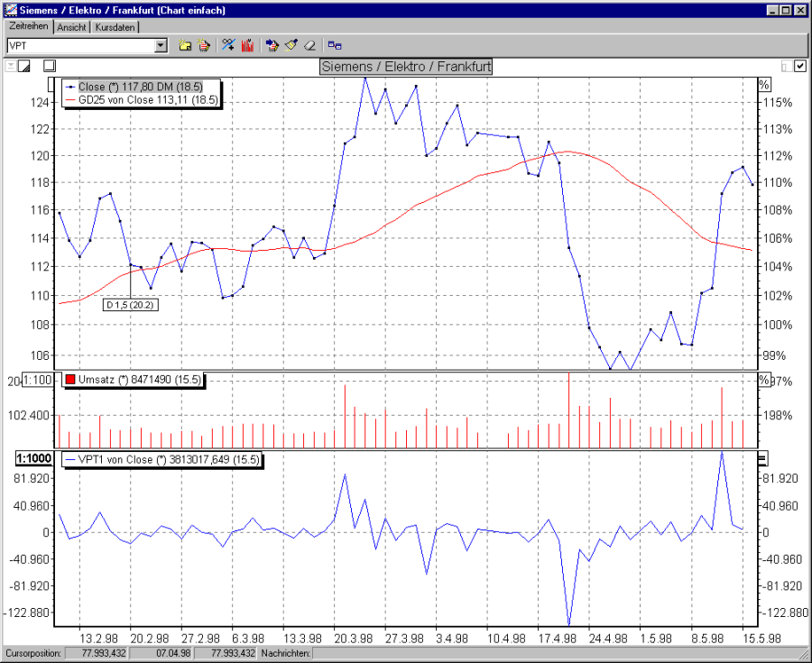Click the scissors tools icon in the toolbar
812x663 pixels.
click(x=228, y=44)
